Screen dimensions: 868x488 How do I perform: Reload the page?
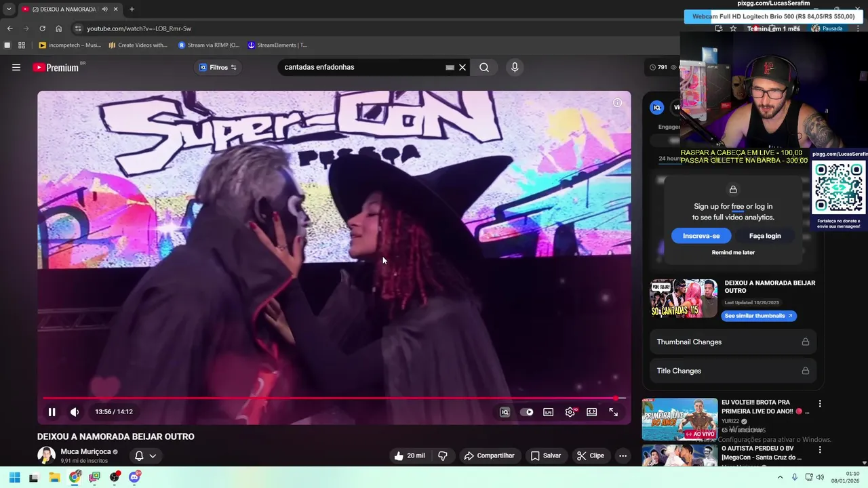click(42, 28)
